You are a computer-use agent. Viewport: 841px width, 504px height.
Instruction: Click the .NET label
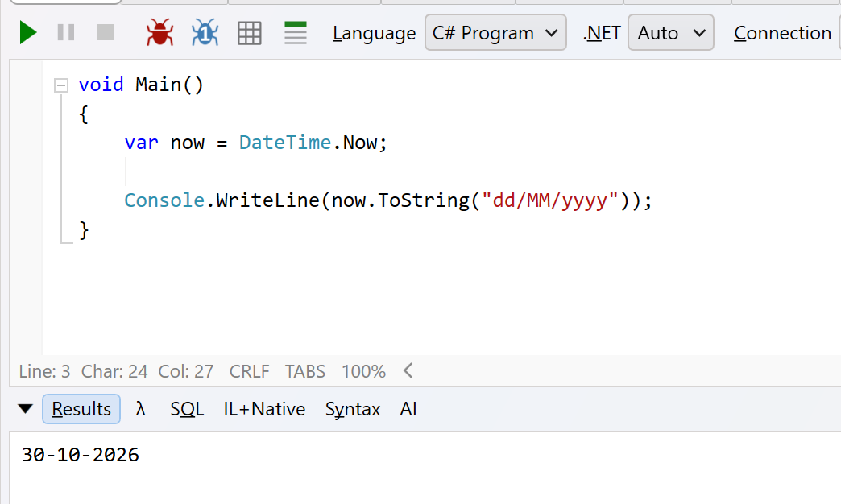(602, 33)
